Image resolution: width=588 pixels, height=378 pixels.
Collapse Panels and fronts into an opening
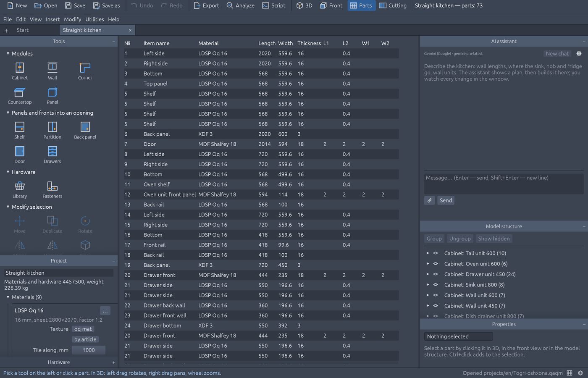(8, 113)
